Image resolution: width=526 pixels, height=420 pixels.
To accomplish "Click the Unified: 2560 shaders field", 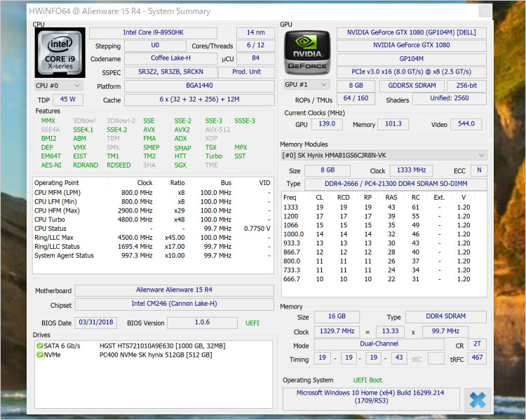I will point(449,98).
